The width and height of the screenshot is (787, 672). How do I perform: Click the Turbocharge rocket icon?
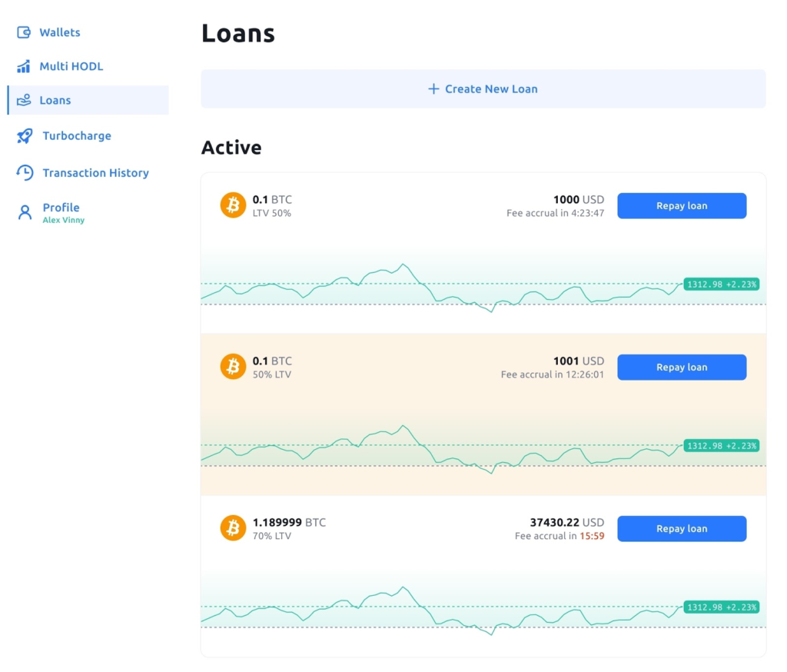(23, 135)
